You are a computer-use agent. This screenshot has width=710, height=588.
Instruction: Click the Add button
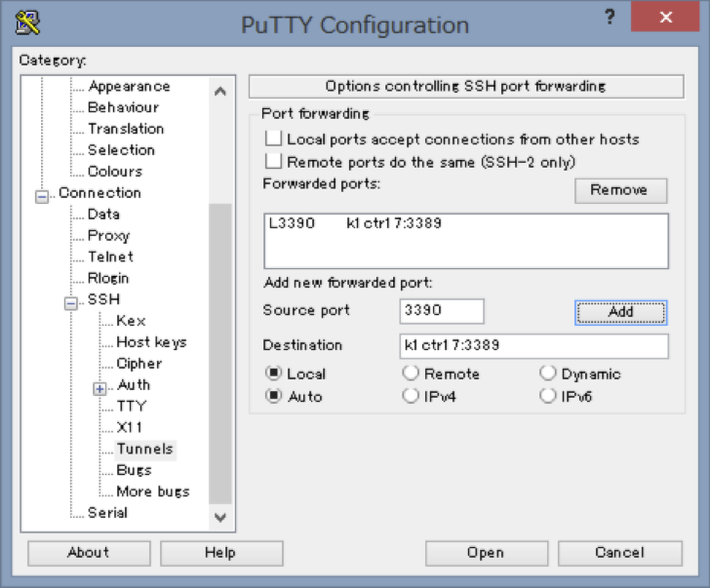click(621, 312)
